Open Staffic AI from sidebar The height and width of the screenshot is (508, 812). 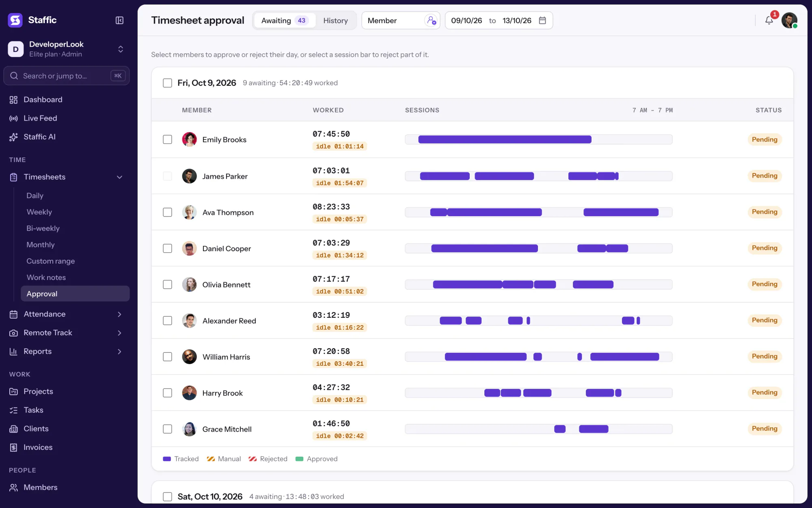(39, 137)
